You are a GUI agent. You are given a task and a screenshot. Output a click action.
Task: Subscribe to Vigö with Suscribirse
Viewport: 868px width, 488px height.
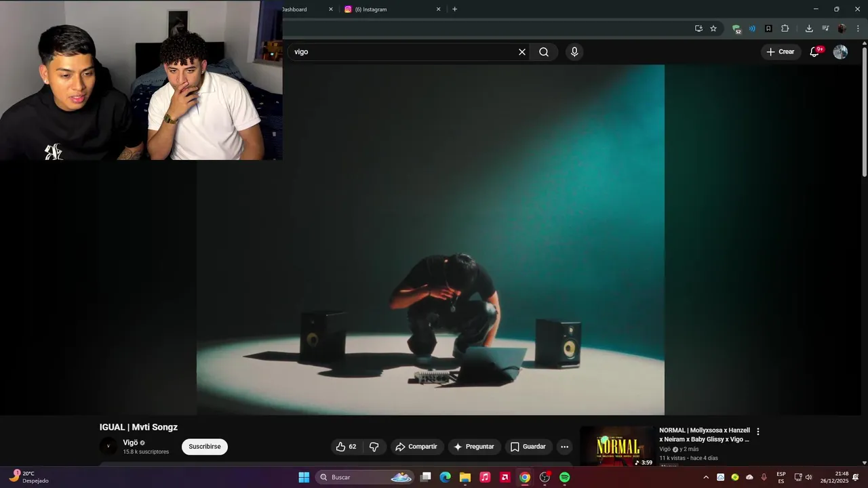point(205,447)
